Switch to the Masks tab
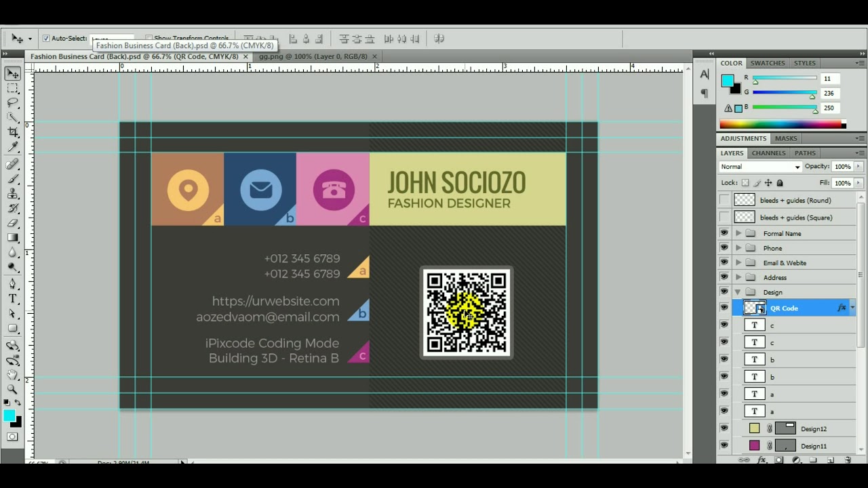Screen dimensions: 868x488 786,138
